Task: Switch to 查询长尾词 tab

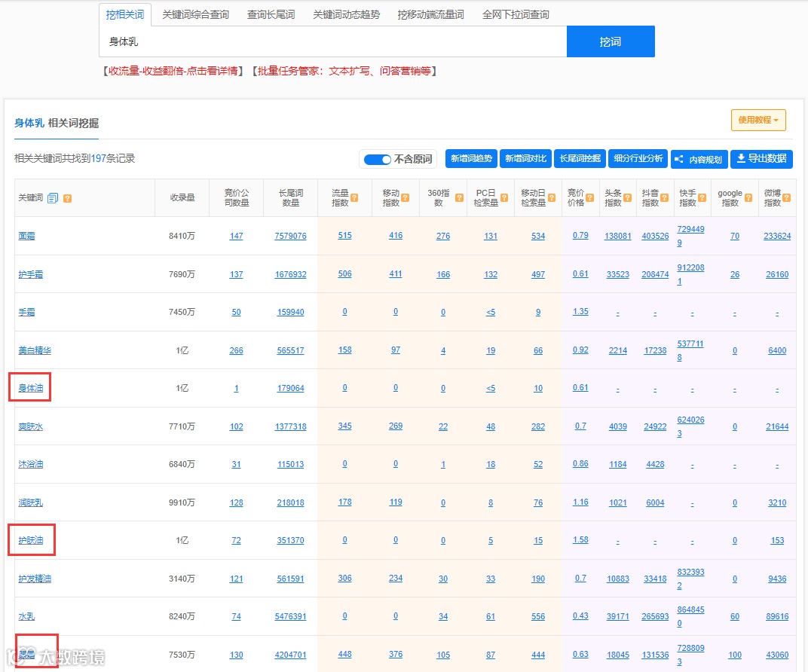Action: point(271,14)
